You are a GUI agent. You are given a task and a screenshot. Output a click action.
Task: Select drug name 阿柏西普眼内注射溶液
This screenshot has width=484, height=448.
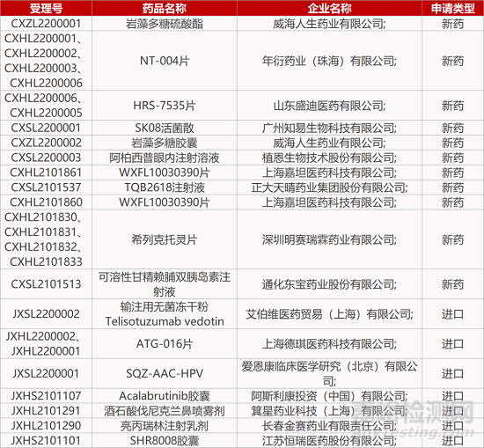tap(165, 158)
